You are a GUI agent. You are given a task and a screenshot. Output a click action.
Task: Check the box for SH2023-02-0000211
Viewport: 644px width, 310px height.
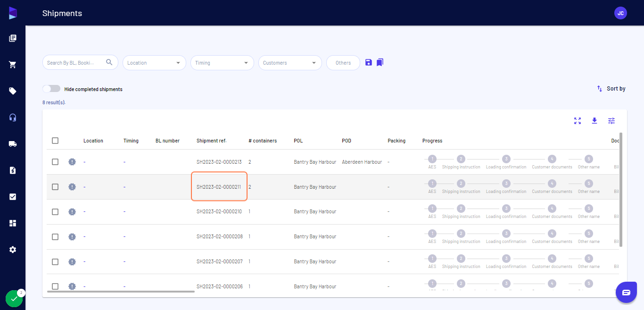click(x=55, y=187)
